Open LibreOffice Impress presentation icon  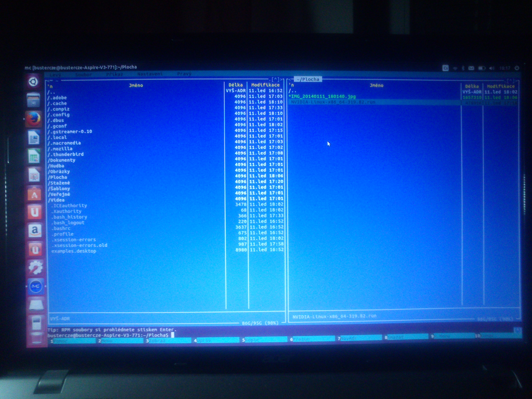coord(34,175)
